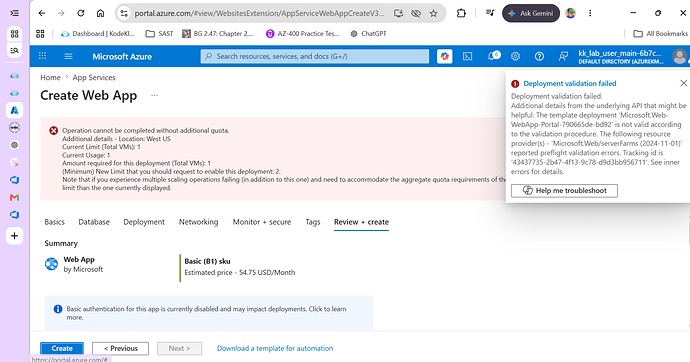Viewport: 690px width, 362px height.
Task: Dismiss the Deployment validation failed notification
Action: pyautogui.click(x=683, y=83)
